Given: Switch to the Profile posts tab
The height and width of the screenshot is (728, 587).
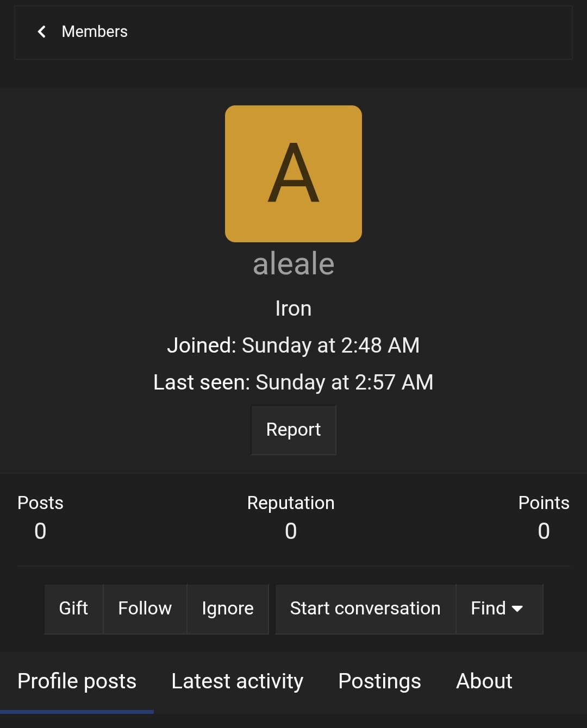Looking at the screenshot, I should 77,681.
